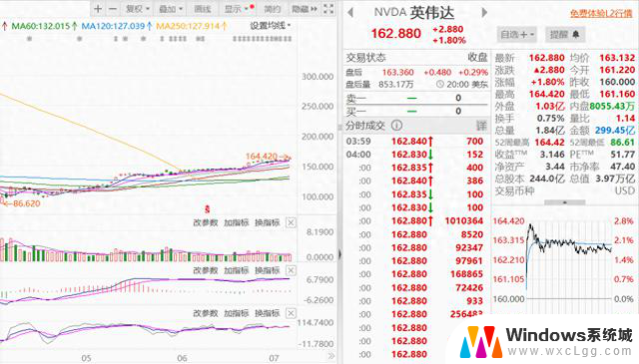Click the 164.420 high label on chart
The height and width of the screenshot is (364, 639).
click(x=262, y=157)
